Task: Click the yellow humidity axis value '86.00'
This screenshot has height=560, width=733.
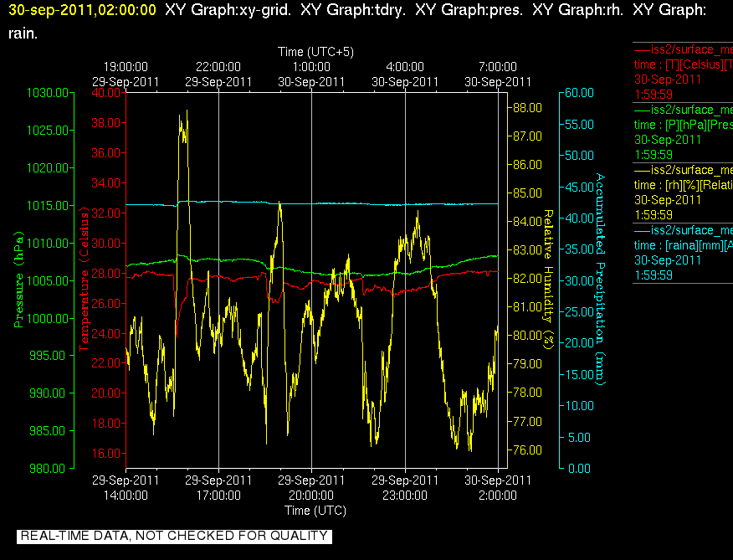Action: (527, 165)
